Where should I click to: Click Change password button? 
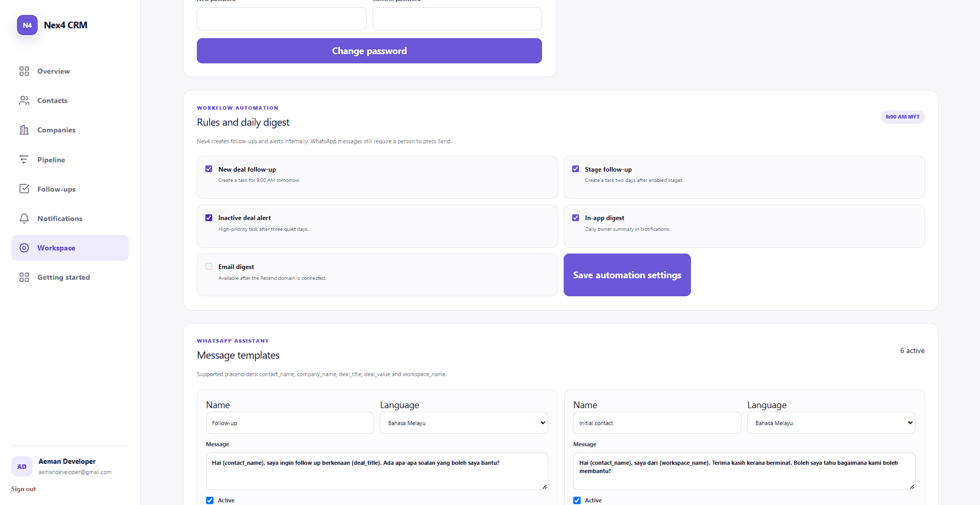coord(369,51)
